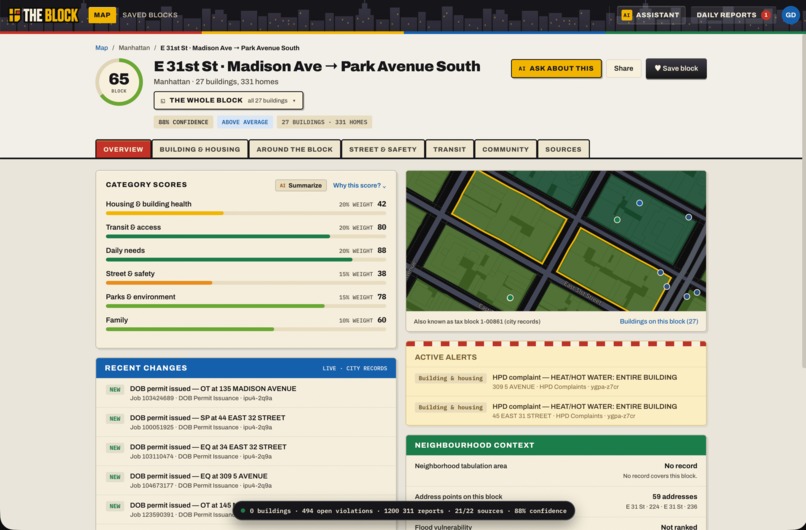Screen dimensions: 806x530
Task: Click the tax block 1-00861 note
Action: click(477, 321)
